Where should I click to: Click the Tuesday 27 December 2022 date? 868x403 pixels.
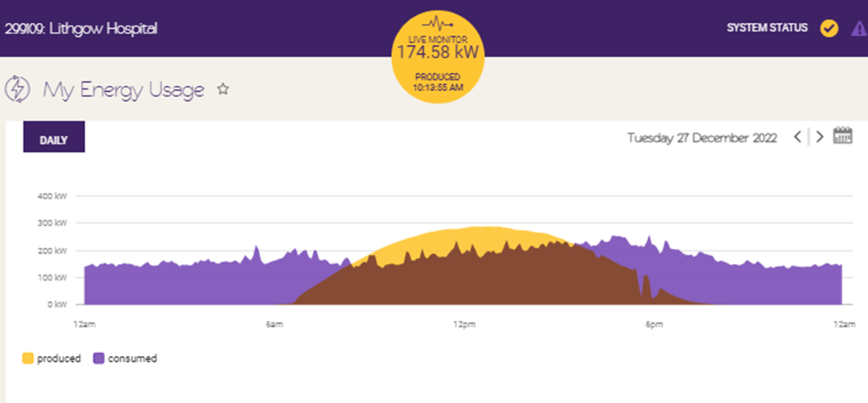(702, 137)
